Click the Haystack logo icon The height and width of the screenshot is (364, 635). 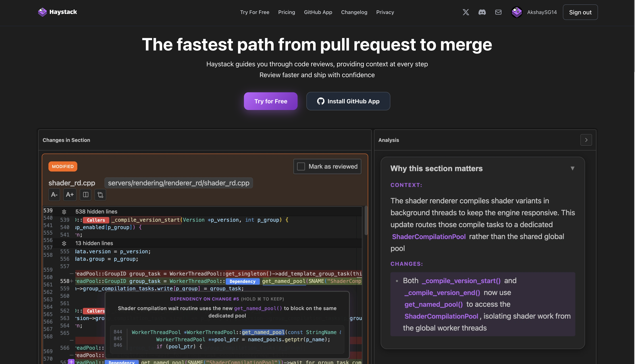42,12
